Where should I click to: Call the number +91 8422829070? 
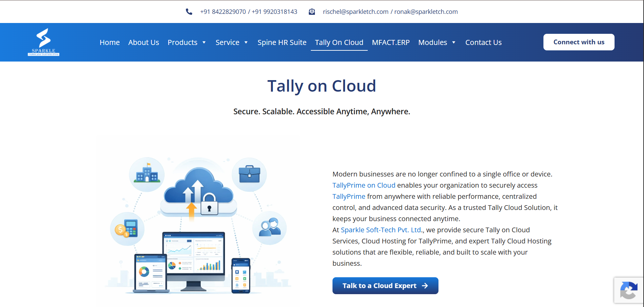223,12
